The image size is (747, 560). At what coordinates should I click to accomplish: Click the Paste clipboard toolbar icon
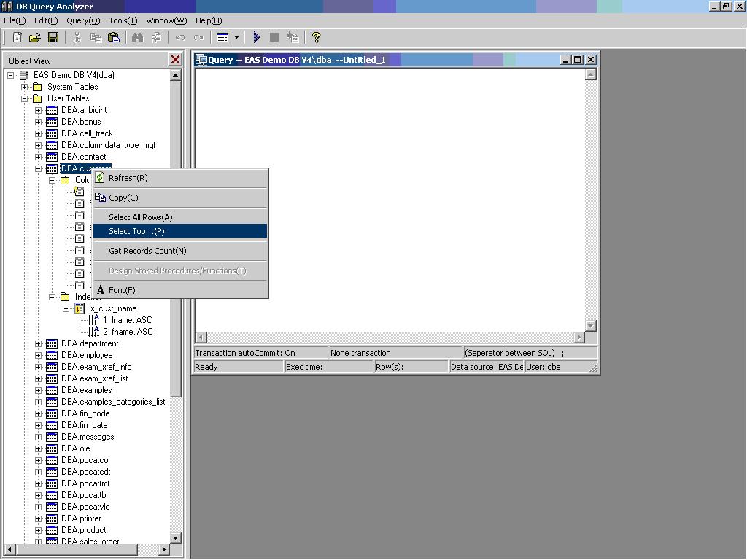113,37
